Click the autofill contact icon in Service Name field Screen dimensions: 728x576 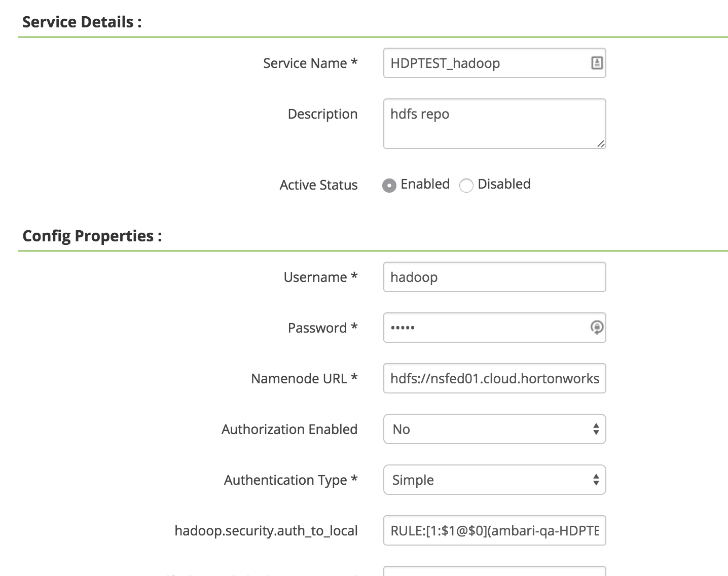click(x=597, y=62)
